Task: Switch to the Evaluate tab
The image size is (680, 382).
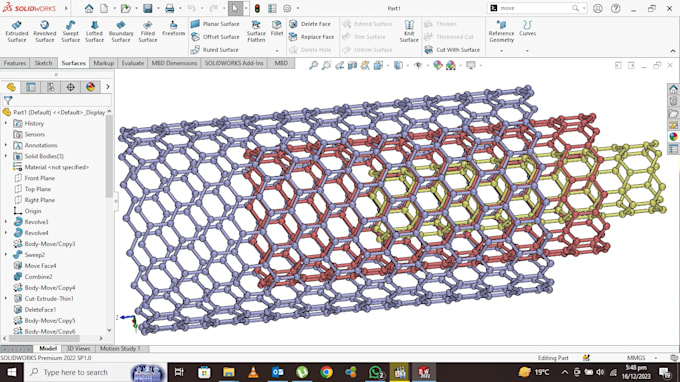Action: (x=133, y=63)
